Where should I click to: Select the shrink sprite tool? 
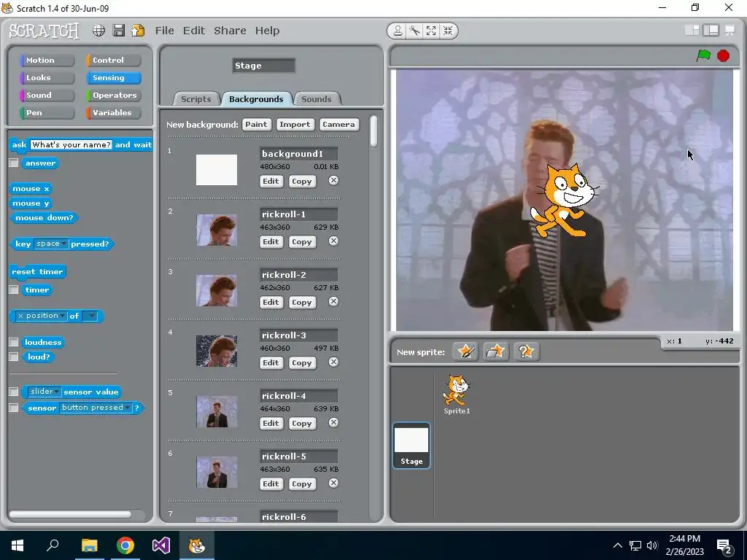448,31
